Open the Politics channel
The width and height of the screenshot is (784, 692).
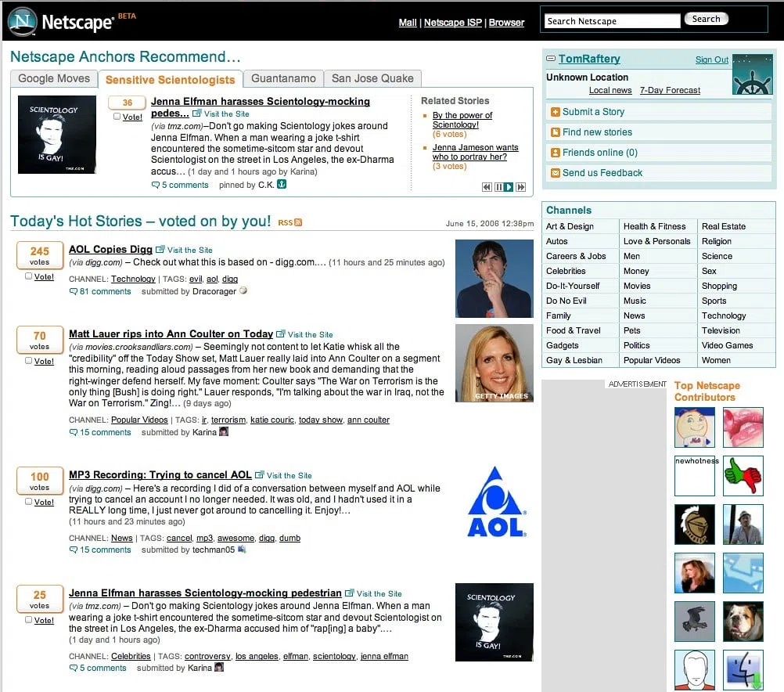tap(636, 345)
